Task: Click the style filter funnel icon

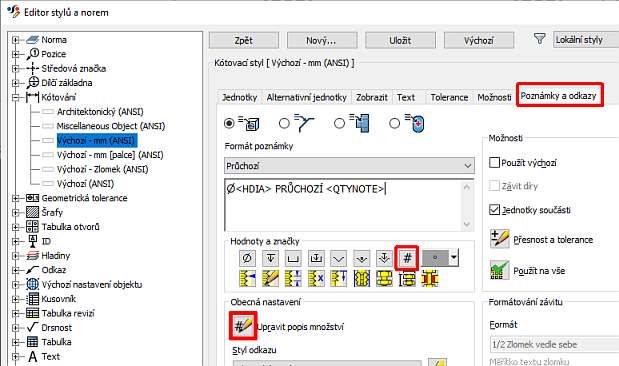Action: (539, 39)
